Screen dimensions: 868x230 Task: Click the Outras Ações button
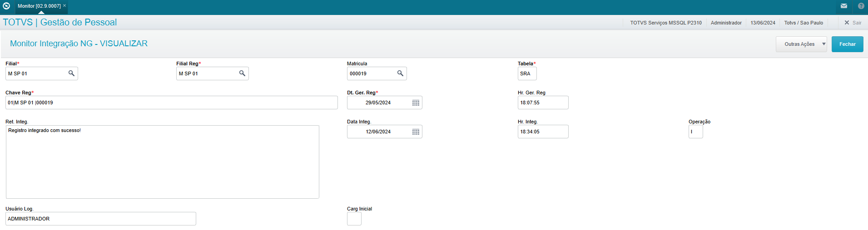point(801,44)
